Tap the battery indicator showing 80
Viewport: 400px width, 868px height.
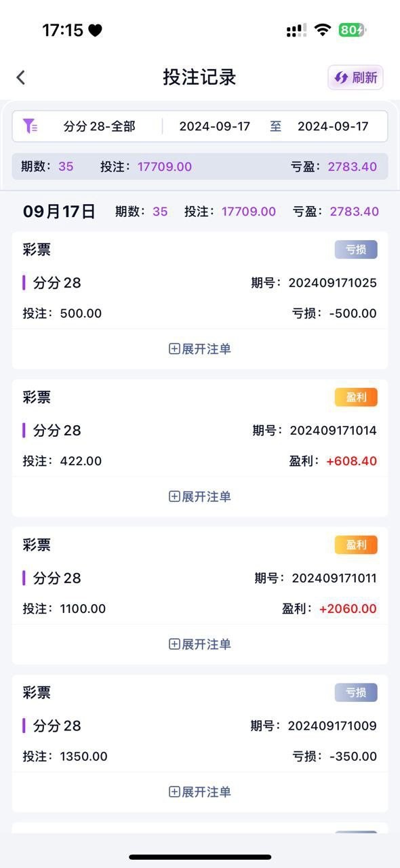pyautogui.click(x=352, y=30)
